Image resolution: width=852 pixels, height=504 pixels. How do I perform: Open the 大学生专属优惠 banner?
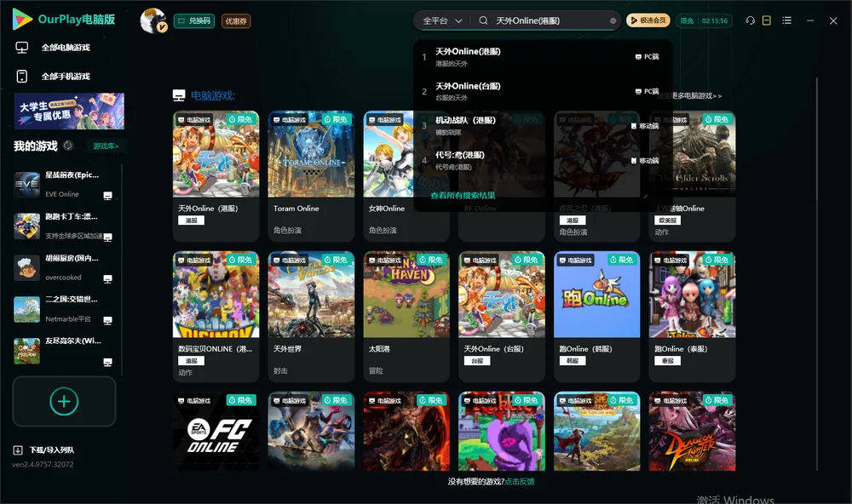point(70,112)
